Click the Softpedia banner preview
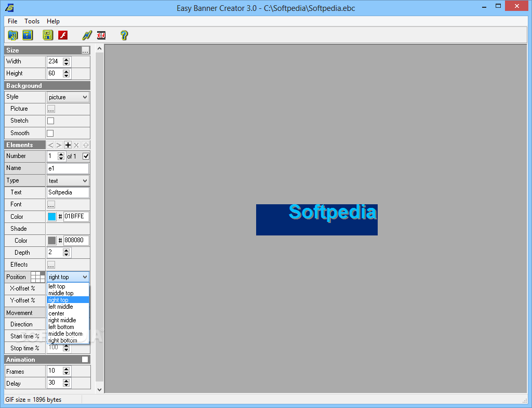The width and height of the screenshot is (532, 408). tap(316, 220)
